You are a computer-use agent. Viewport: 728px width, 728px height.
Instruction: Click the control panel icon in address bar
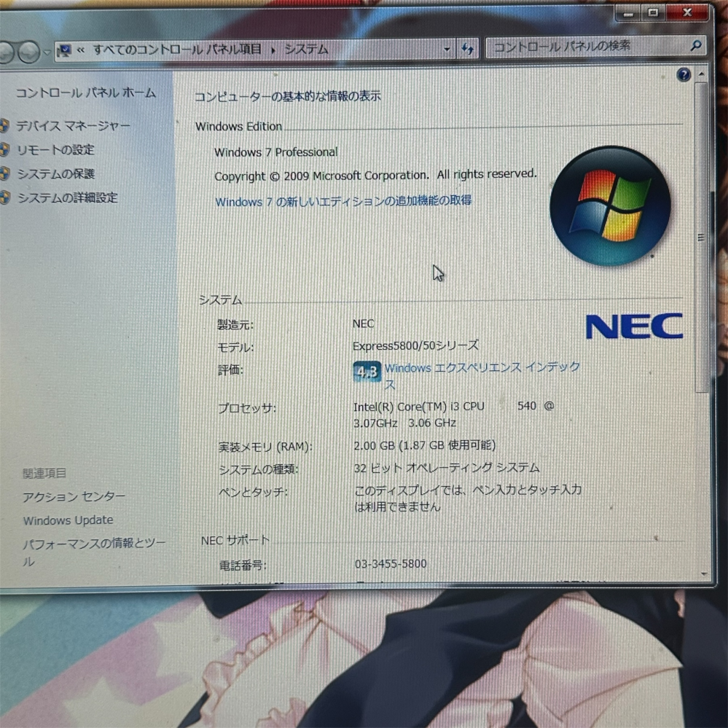65,50
